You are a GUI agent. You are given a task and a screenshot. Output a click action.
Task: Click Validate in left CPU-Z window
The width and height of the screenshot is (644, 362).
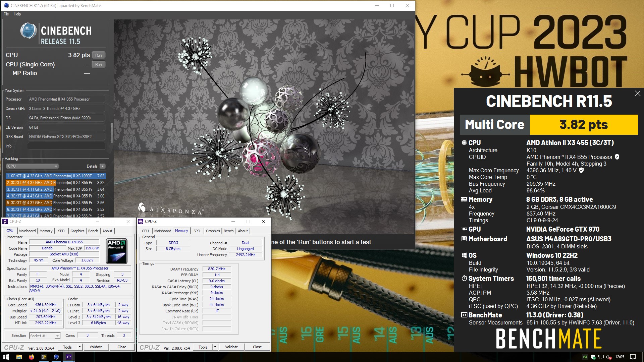(x=96, y=347)
